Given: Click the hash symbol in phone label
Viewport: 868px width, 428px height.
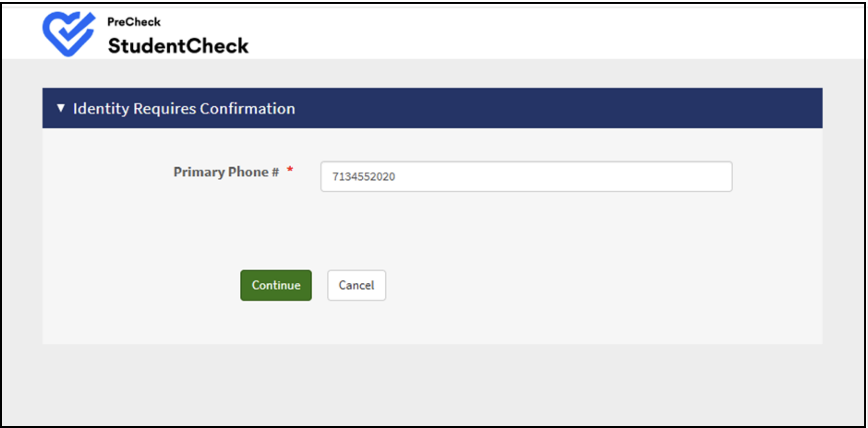Looking at the screenshot, I should click(x=275, y=172).
